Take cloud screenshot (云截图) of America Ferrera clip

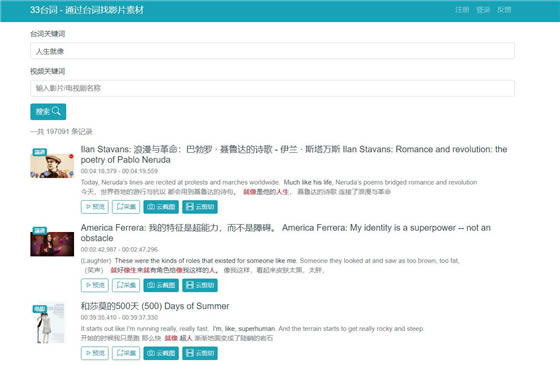(161, 285)
